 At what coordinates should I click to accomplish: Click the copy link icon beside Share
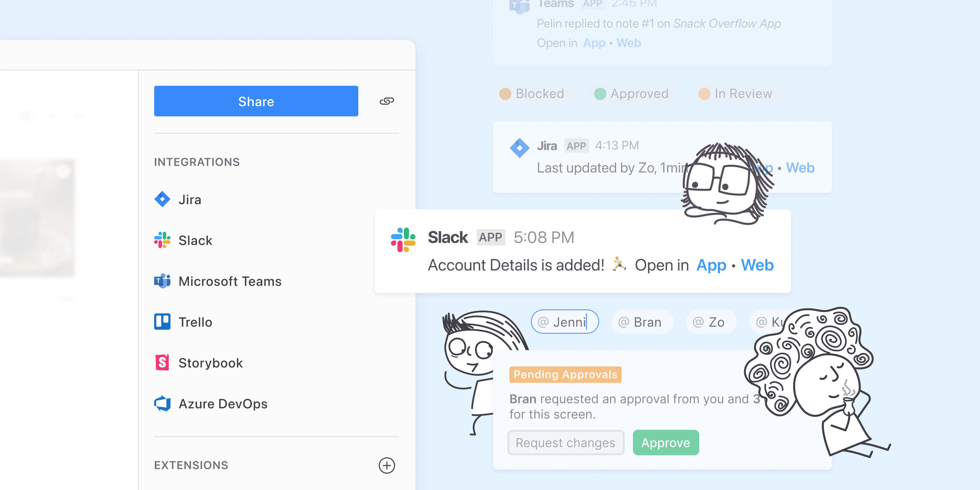coord(387,101)
